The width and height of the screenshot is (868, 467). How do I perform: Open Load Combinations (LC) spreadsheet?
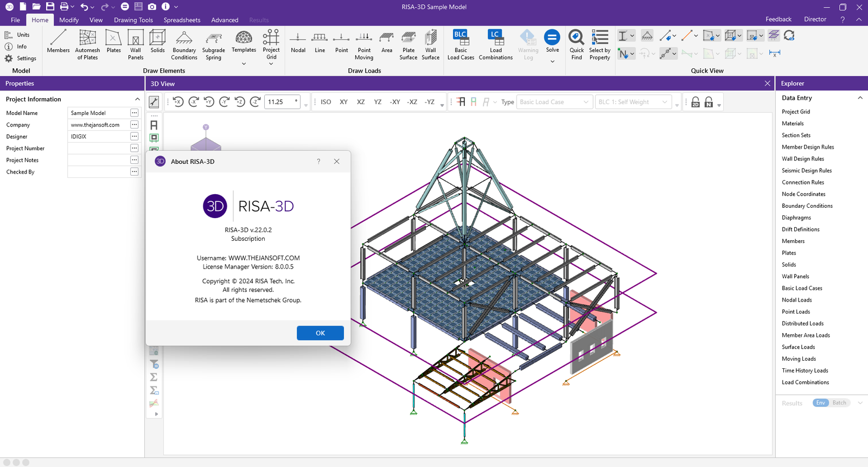496,44
